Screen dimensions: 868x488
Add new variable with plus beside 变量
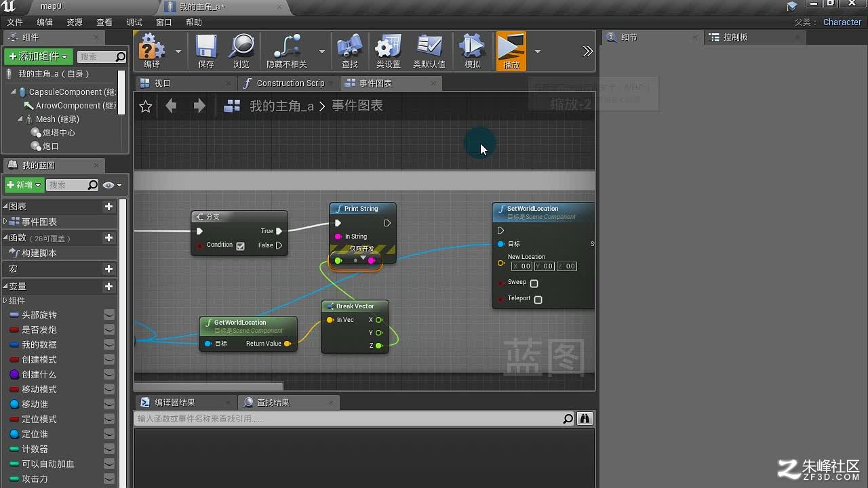[108, 287]
